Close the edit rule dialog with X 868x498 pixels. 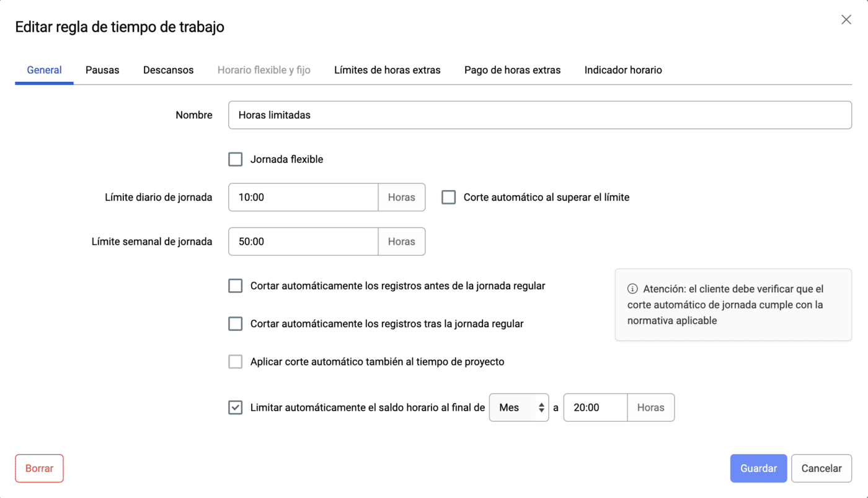coord(846,20)
